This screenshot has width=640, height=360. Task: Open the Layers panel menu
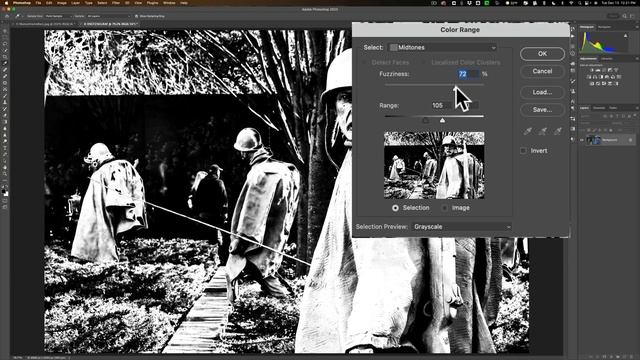point(636,108)
